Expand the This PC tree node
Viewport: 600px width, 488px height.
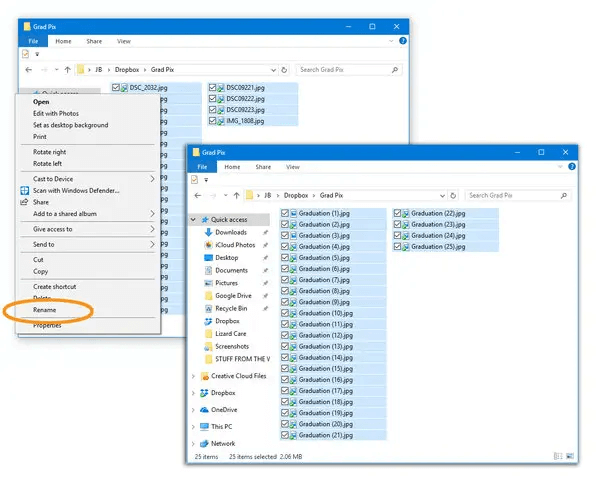point(193,426)
